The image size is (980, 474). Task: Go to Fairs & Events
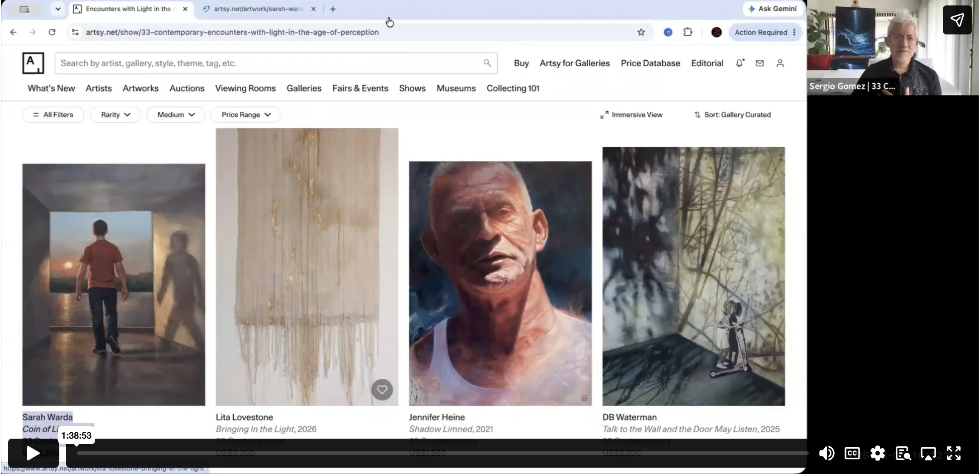[360, 88]
